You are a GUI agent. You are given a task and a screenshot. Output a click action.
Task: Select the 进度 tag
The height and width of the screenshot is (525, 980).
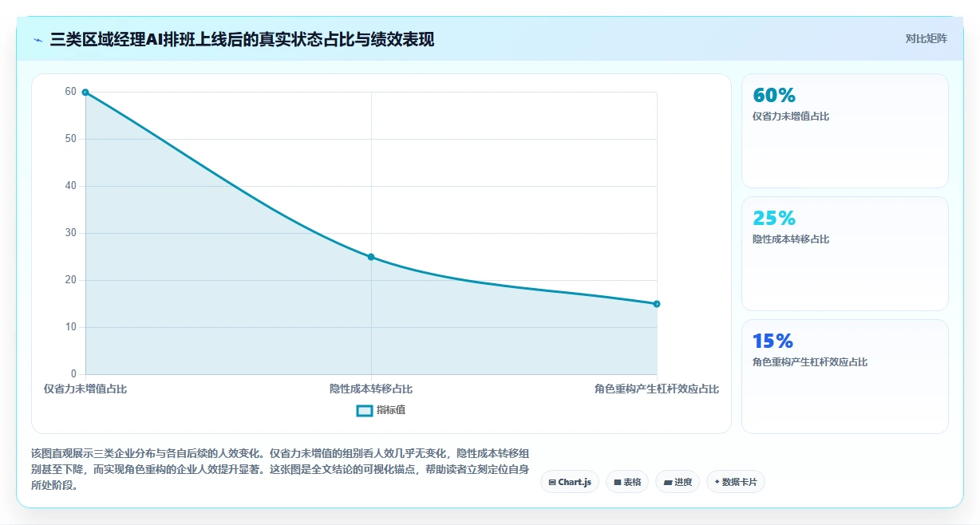click(678, 482)
